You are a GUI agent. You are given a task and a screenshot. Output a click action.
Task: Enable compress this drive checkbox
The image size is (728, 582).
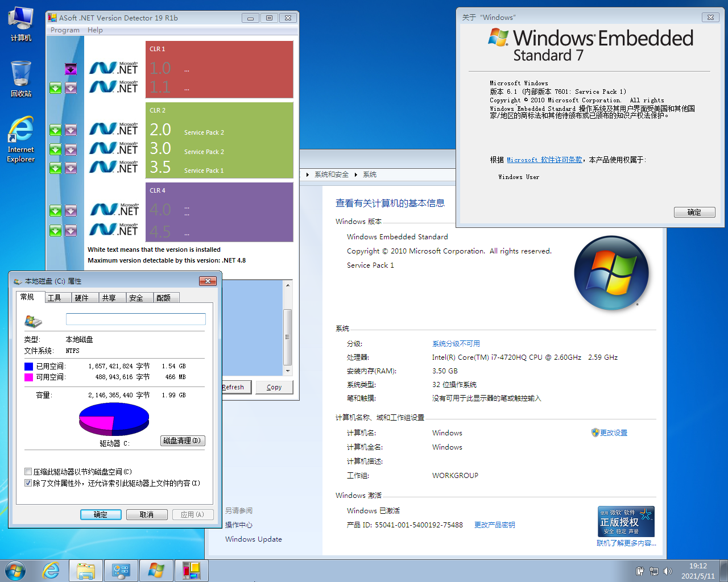(x=28, y=472)
